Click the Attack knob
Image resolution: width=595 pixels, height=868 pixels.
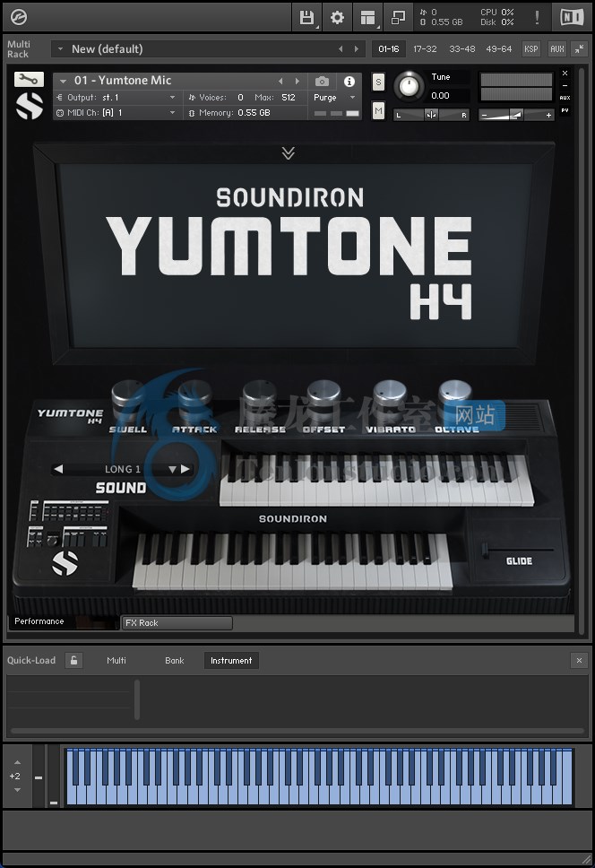click(x=194, y=397)
